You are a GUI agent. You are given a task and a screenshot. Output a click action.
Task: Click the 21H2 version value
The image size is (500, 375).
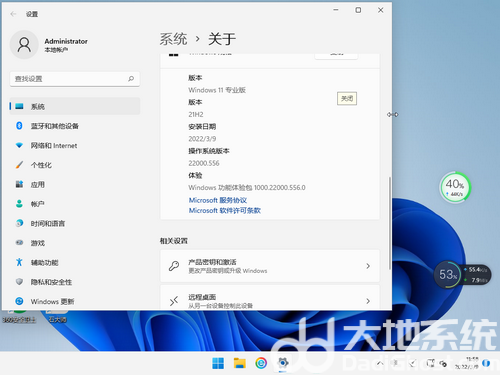coord(196,114)
